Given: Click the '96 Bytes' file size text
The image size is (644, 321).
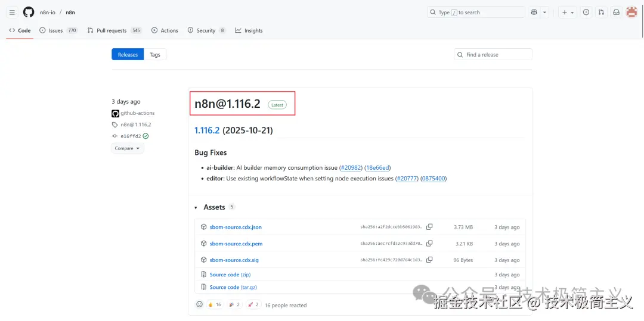Looking at the screenshot, I should (463, 260).
